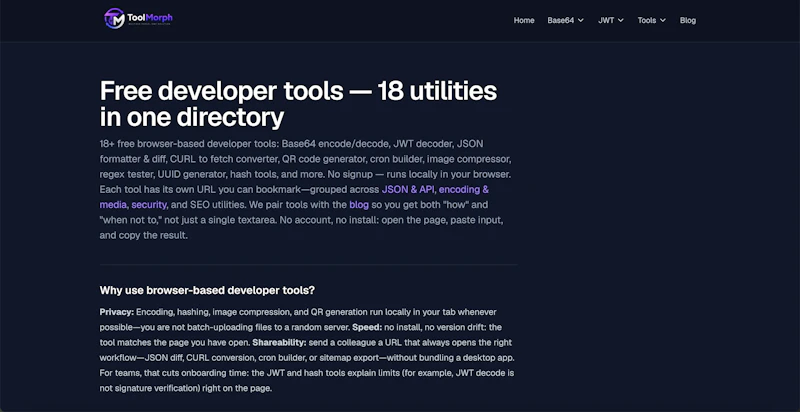Click the ToolMorph brand name text

[x=150, y=18]
